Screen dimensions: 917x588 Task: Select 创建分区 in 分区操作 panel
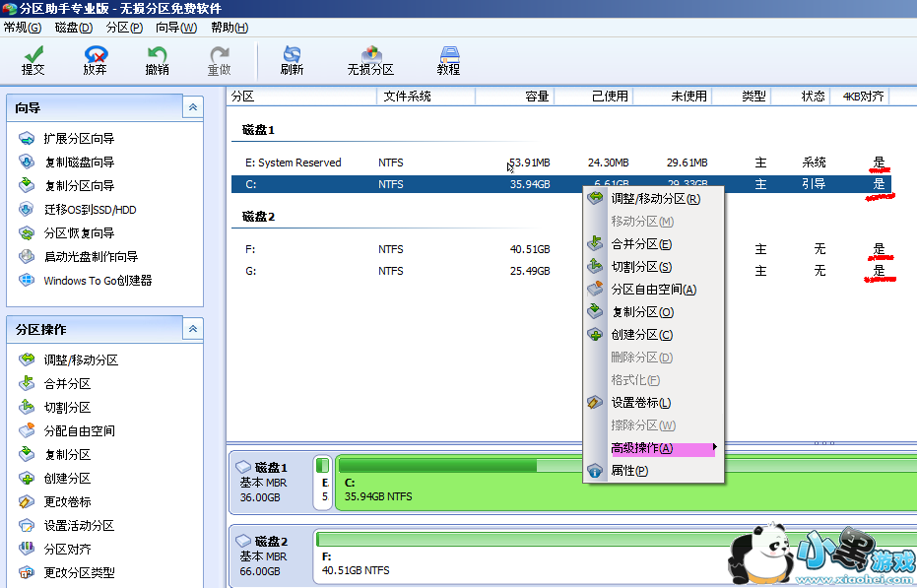pyautogui.click(x=55, y=478)
